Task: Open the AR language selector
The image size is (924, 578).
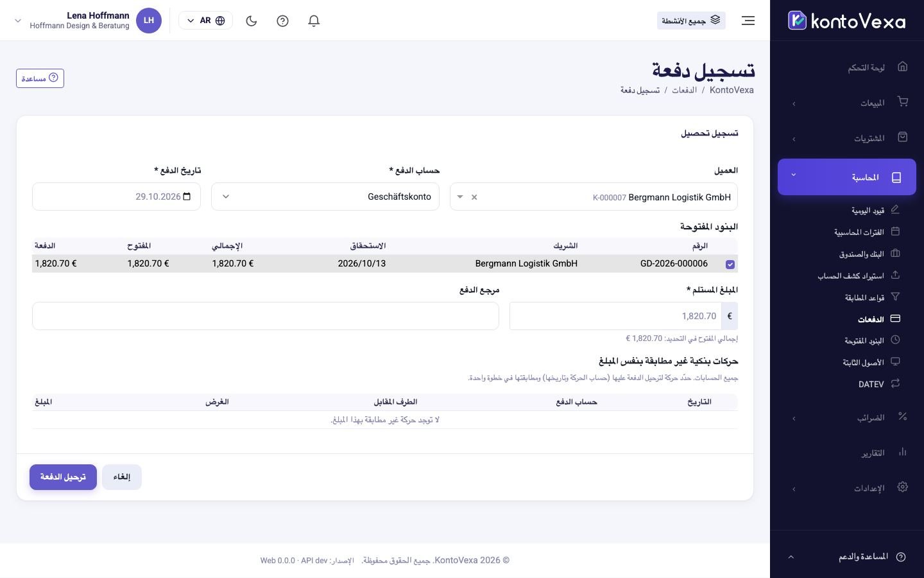Action: [x=205, y=21]
